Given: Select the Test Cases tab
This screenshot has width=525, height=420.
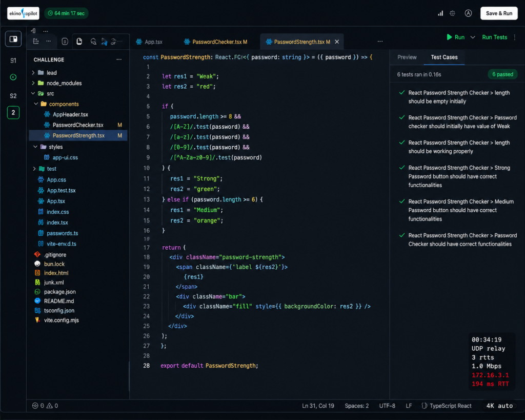Looking at the screenshot, I should (x=444, y=57).
